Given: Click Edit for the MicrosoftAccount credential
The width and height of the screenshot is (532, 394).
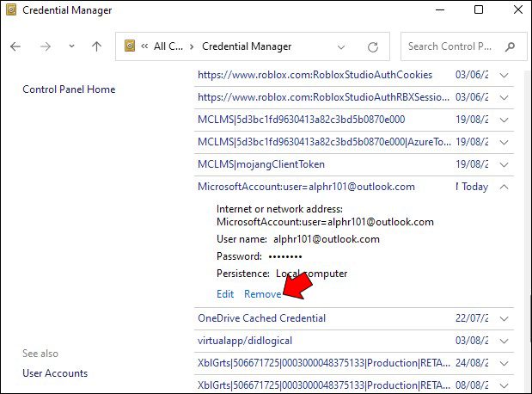Looking at the screenshot, I should coord(225,294).
